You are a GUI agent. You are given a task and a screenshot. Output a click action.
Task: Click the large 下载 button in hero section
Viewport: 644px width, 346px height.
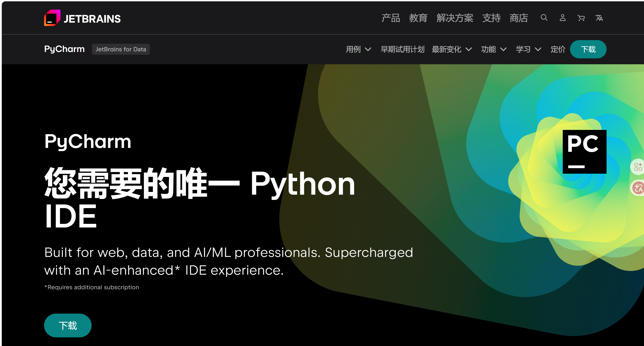point(68,325)
